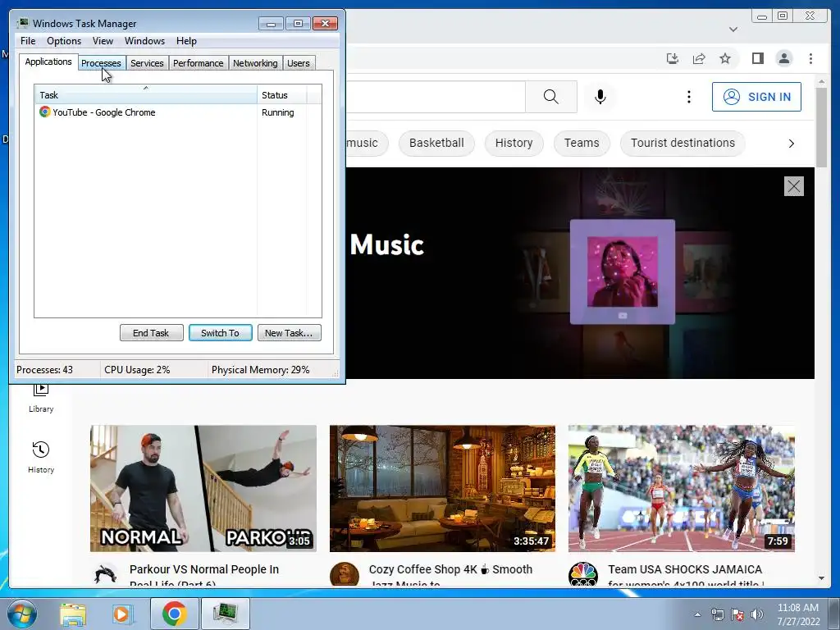
Task: Click the Chrome taskbar icon
Action: 174,614
